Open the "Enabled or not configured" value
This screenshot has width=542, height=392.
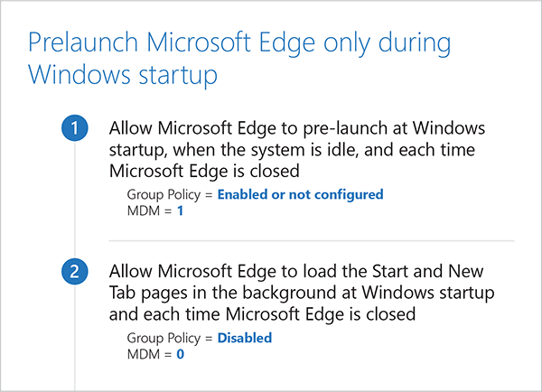pos(299,194)
